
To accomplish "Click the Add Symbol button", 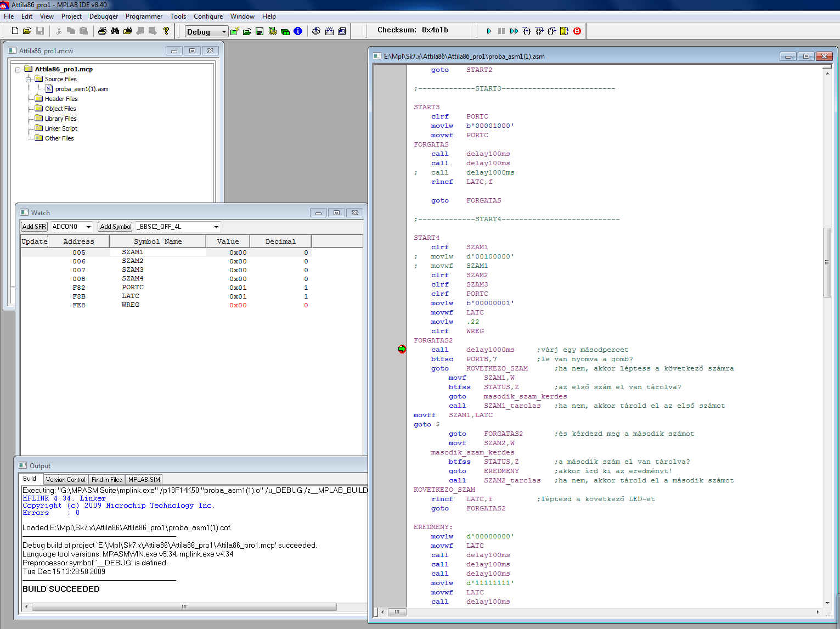I will click(115, 227).
